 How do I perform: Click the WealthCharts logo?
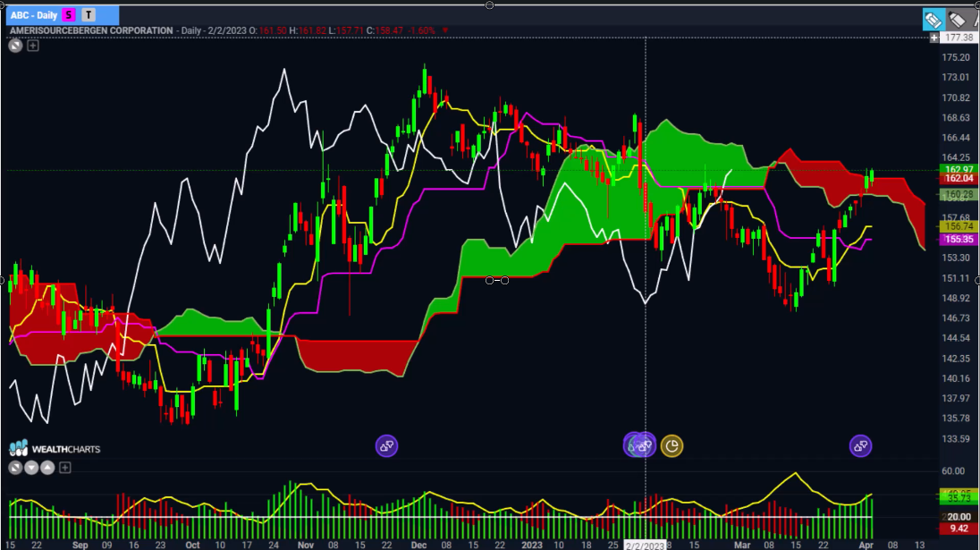pos(55,448)
